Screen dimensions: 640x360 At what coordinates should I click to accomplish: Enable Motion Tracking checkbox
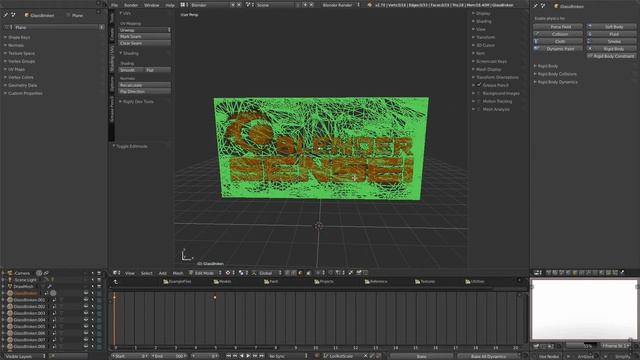(x=479, y=101)
